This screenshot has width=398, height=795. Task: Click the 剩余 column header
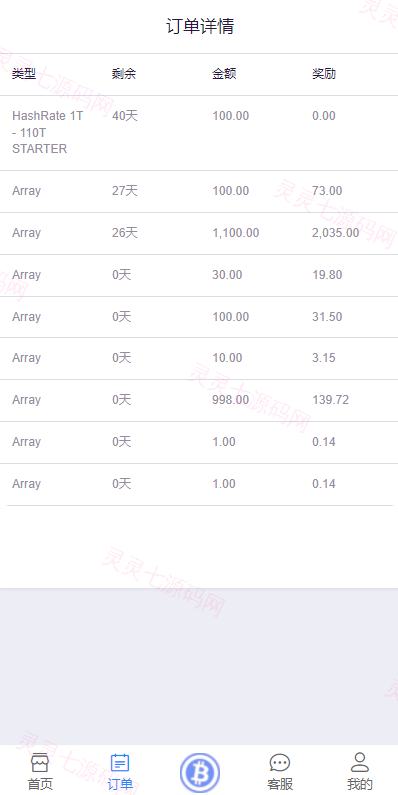[x=124, y=74]
